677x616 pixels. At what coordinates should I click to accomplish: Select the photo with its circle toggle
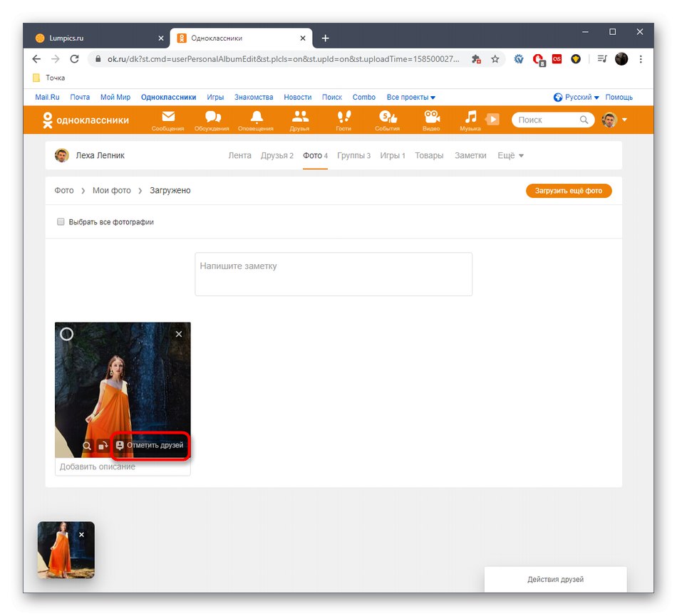point(66,334)
